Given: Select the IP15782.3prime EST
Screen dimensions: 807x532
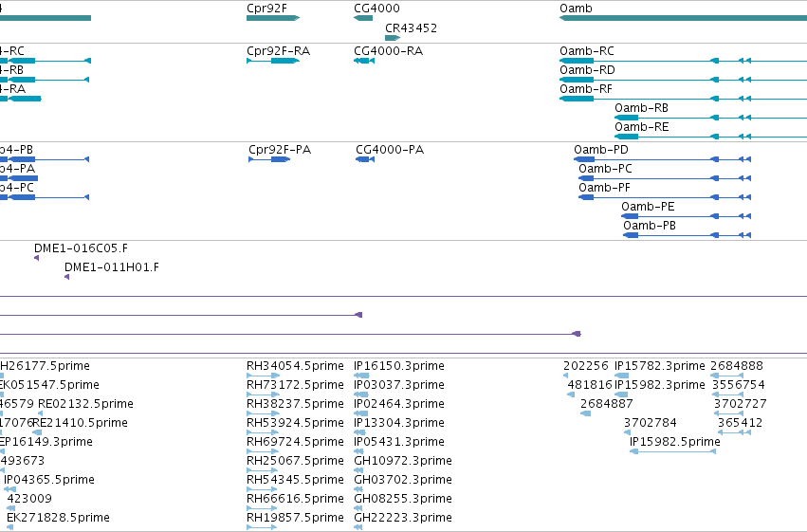Looking at the screenshot, I should [621, 376].
